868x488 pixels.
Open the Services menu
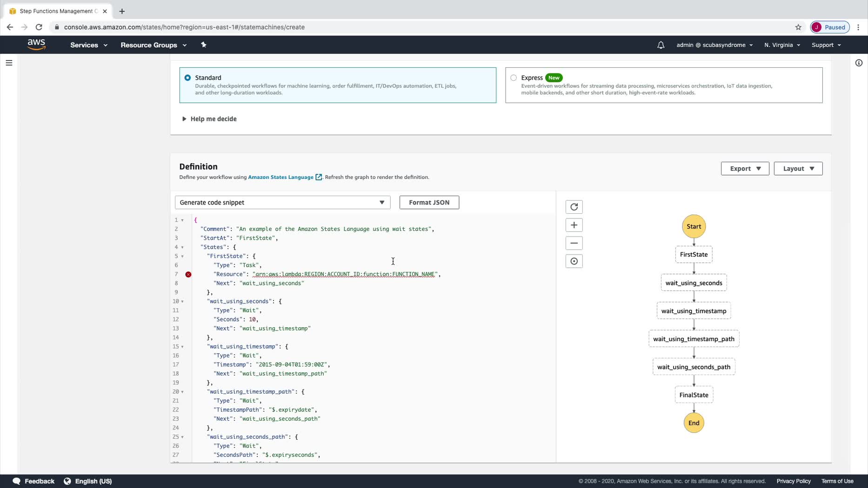(x=88, y=45)
